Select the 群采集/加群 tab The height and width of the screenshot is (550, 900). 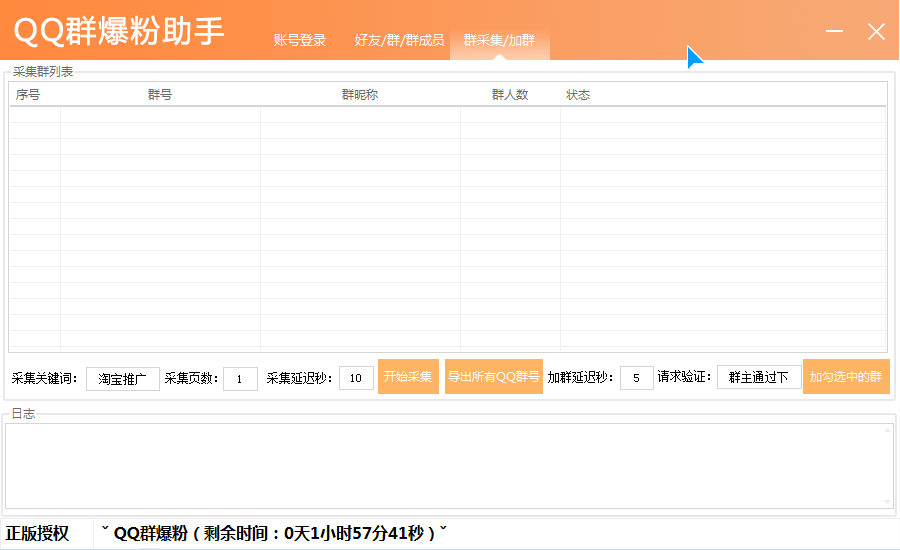[x=499, y=41]
